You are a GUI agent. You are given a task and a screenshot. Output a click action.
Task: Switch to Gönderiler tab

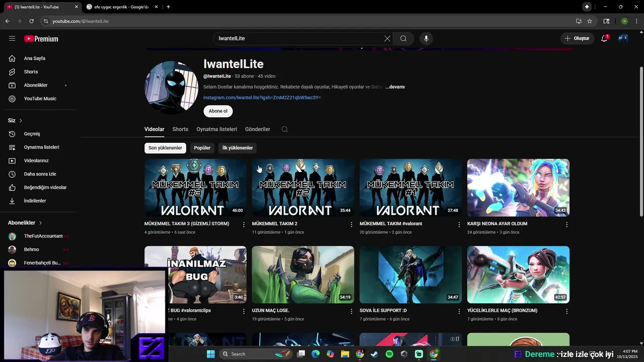(258, 129)
